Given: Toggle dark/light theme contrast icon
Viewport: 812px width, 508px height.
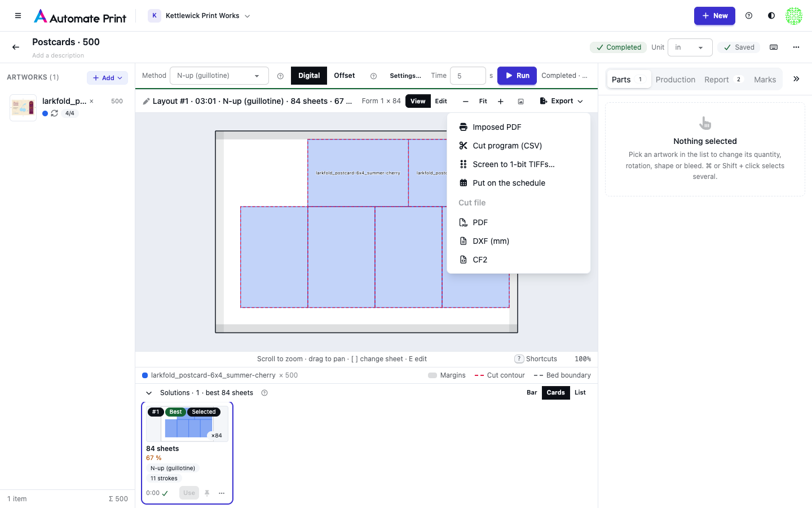Looking at the screenshot, I should [x=771, y=16].
